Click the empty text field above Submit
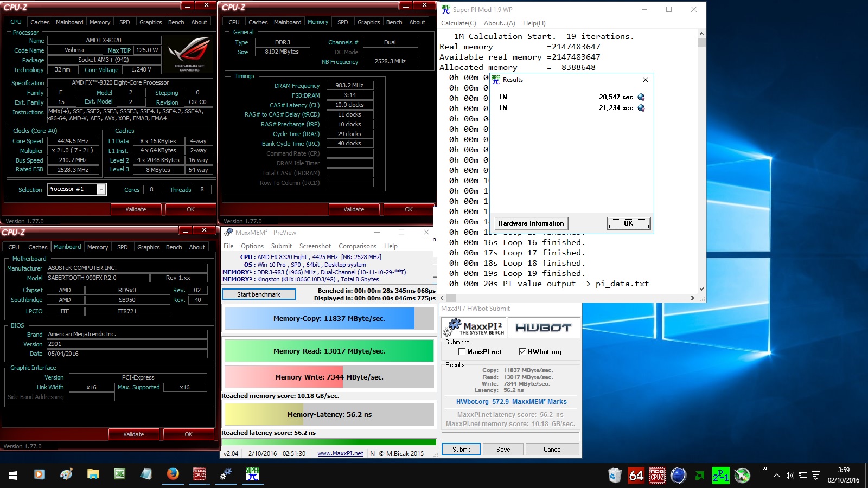868x488 pixels. 510,436
